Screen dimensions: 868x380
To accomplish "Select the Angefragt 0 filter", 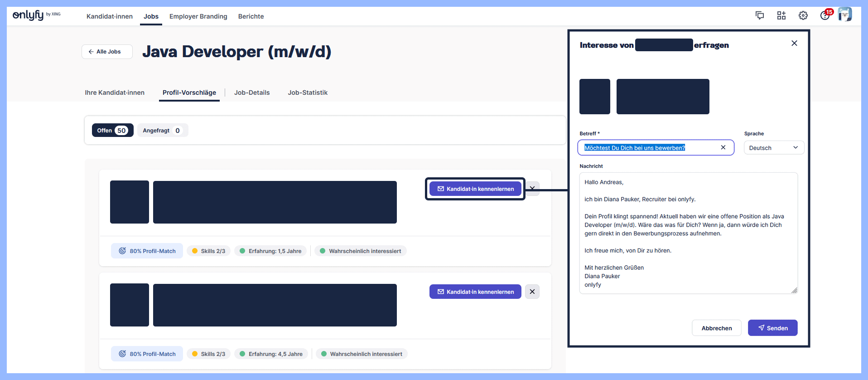I will [162, 131].
